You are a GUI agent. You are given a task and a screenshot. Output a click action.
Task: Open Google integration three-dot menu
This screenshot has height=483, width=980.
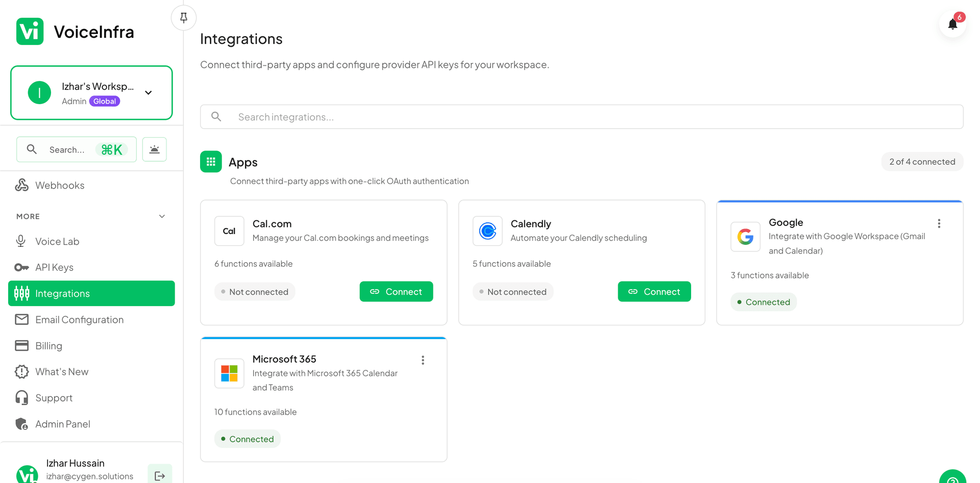pos(939,223)
